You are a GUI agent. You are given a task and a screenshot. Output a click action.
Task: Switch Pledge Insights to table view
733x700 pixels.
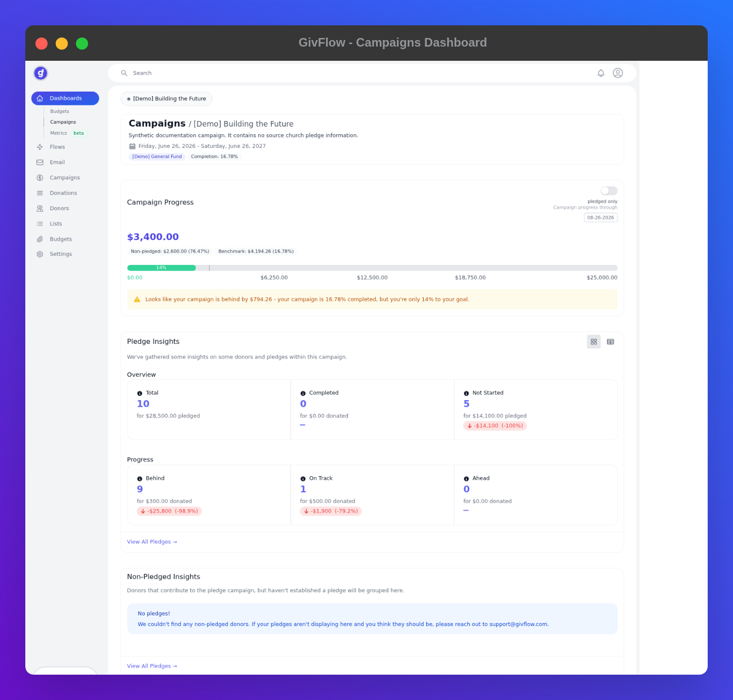pos(610,342)
